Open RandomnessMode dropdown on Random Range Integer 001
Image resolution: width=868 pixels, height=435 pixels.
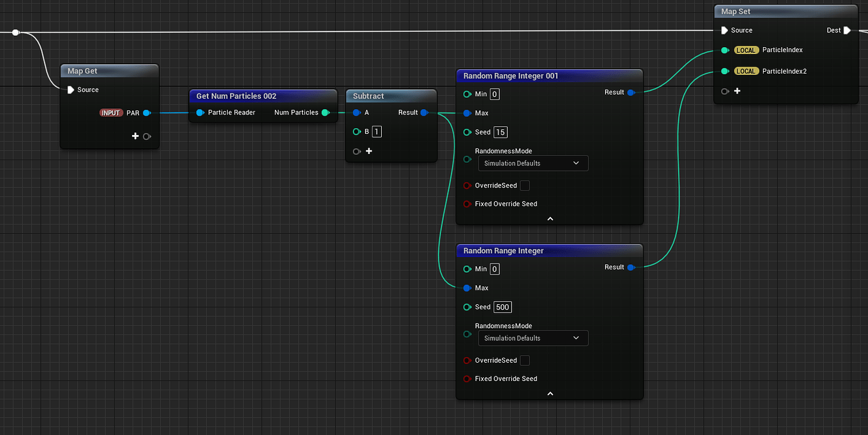click(x=533, y=163)
